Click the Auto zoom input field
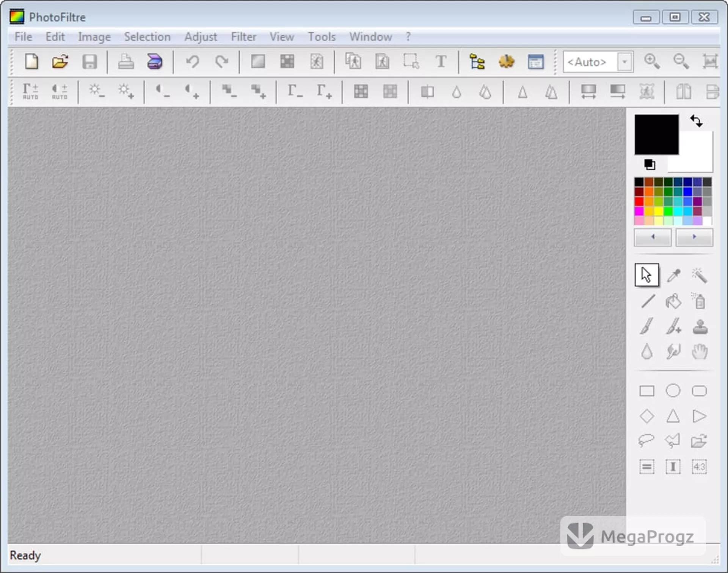Screen dimensions: 728x573 click(x=590, y=61)
